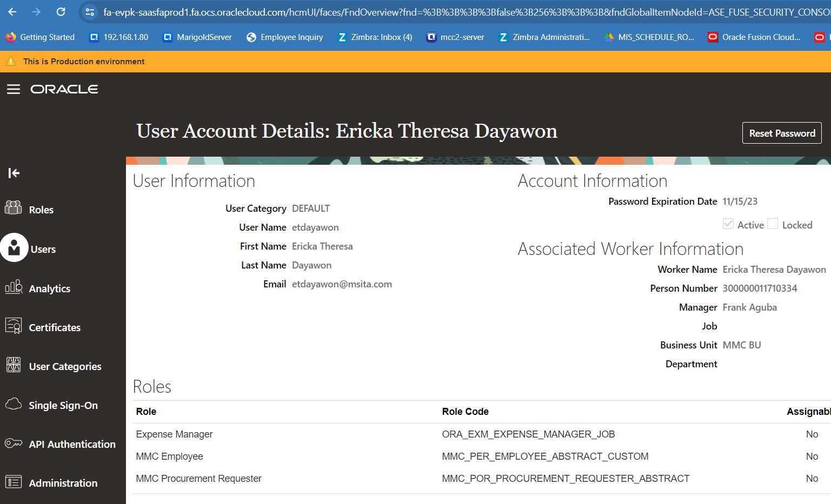
Task: Click the Users sidebar icon
Action: click(x=14, y=248)
